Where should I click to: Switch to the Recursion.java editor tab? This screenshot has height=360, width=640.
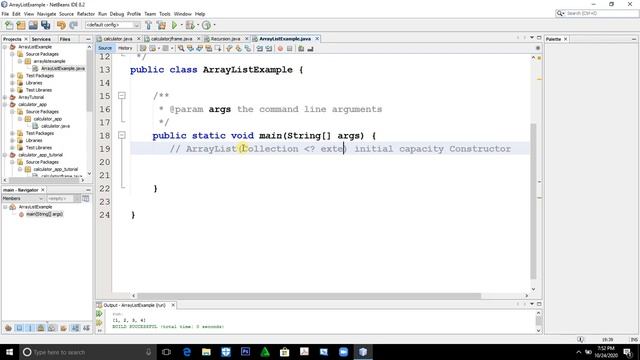225,39
